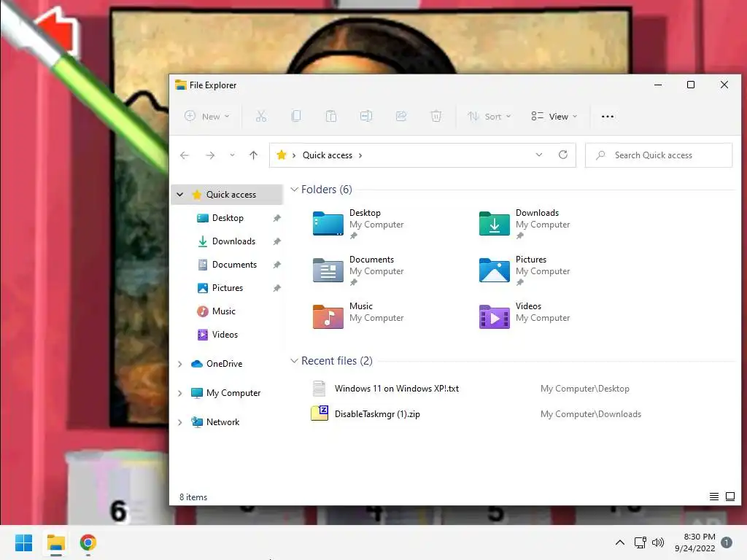The height and width of the screenshot is (560, 747).
Task: Expand the OneDrive tree node
Action: tap(179, 364)
